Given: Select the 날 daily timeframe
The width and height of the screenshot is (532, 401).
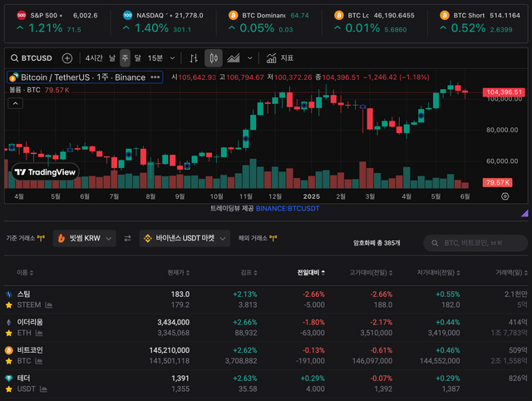Looking at the screenshot, I should pyautogui.click(x=112, y=58).
